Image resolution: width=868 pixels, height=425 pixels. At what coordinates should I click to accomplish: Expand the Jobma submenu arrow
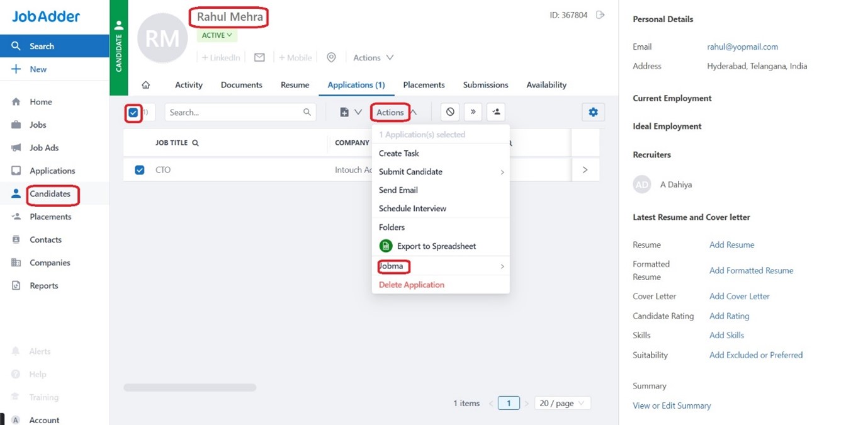pos(502,266)
